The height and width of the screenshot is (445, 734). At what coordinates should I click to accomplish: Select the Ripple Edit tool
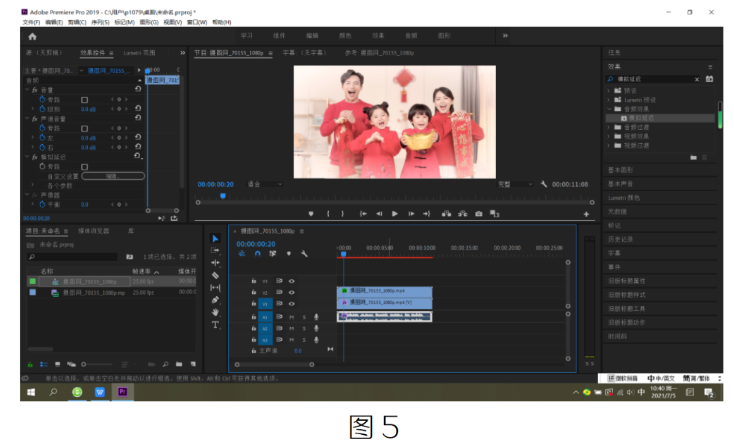click(x=215, y=263)
